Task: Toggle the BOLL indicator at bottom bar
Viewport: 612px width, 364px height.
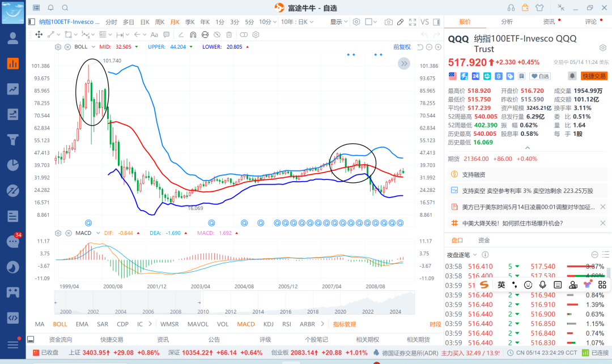Action: coord(59,324)
